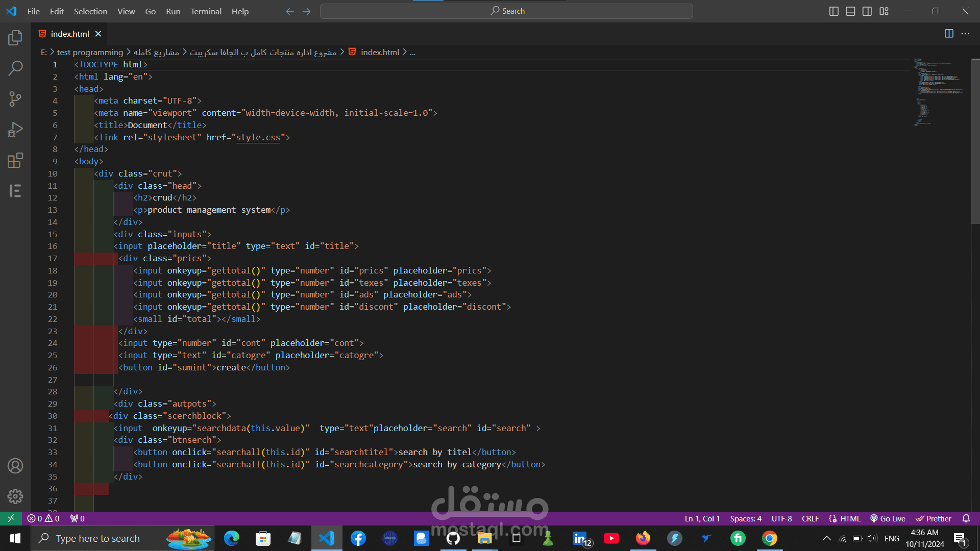
Task: Open the Terminal menu
Action: coord(206,11)
